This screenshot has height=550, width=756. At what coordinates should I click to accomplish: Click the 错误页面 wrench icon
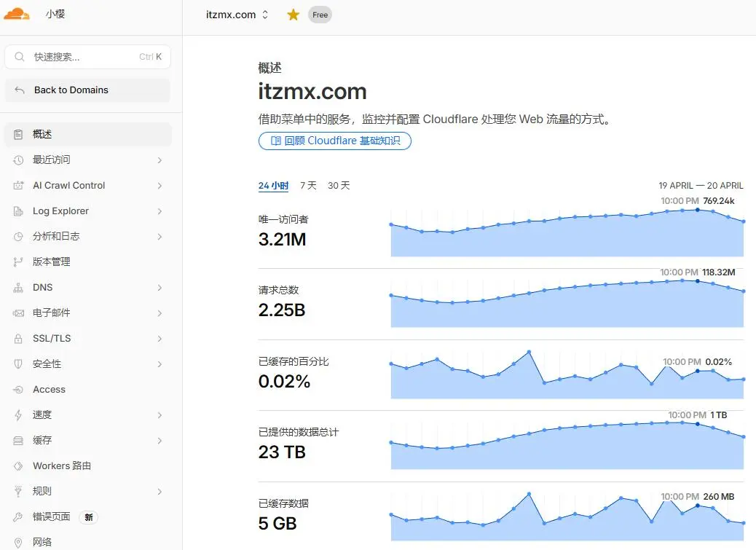tap(17, 517)
